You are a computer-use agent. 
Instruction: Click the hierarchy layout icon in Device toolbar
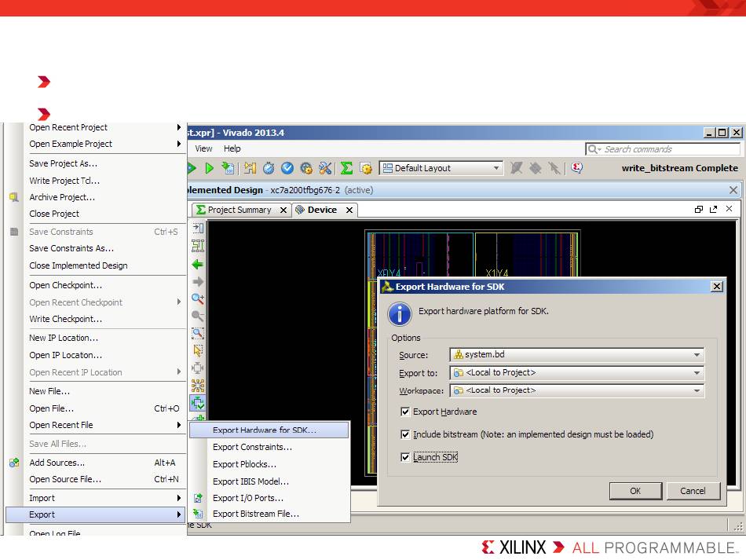pyautogui.click(x=197, y=246)
